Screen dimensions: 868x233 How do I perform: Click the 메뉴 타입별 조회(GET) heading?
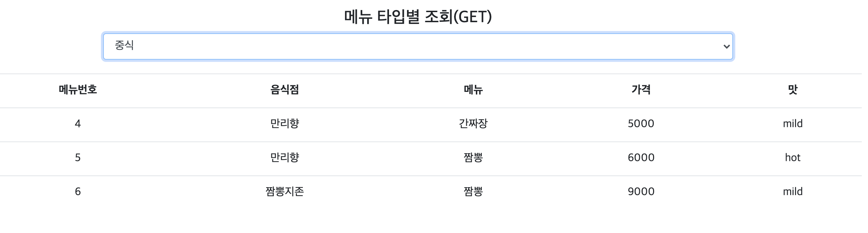(x=418, y=16)
